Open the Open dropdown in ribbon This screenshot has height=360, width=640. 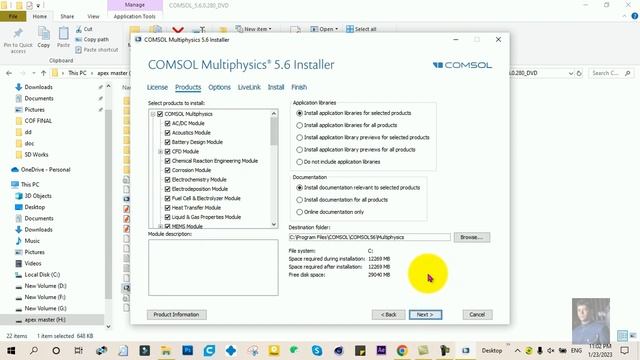click(325, 29)
